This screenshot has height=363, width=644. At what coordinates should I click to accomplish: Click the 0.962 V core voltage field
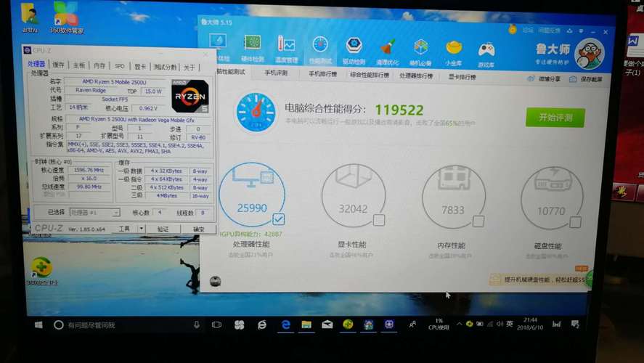click(148, 108)
